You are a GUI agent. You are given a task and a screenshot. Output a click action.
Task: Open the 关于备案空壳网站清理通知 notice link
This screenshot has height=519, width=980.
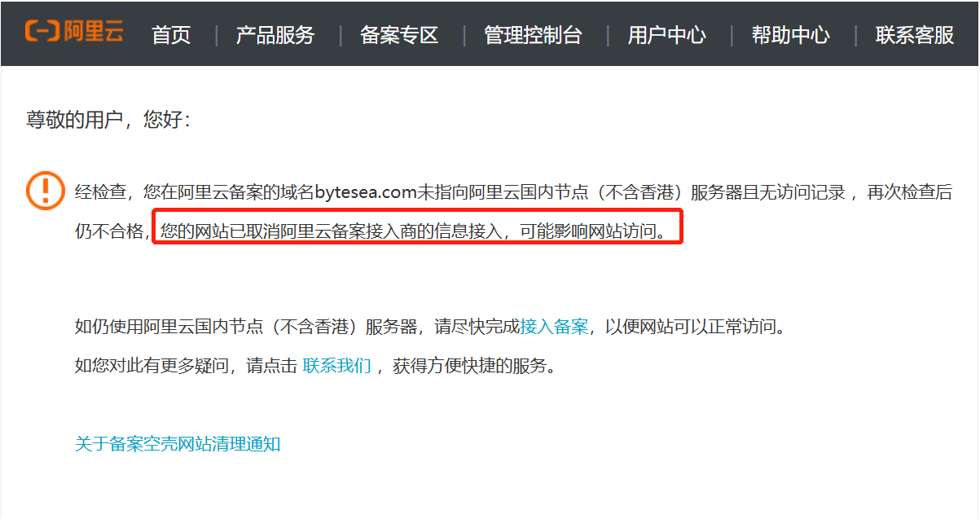click(x=178, y=444)
